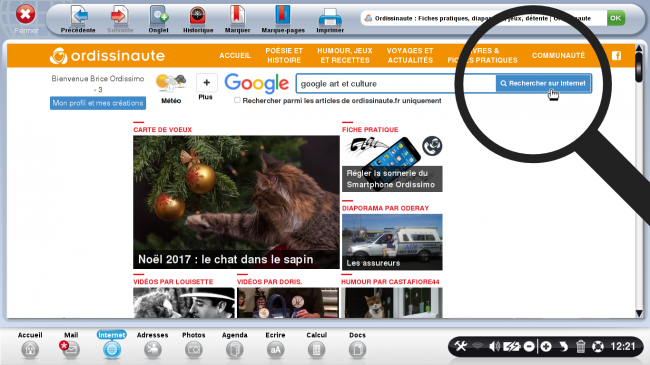Open Mail from the bottom dock
The image size is (650, 365).
[x=70, y=349]
